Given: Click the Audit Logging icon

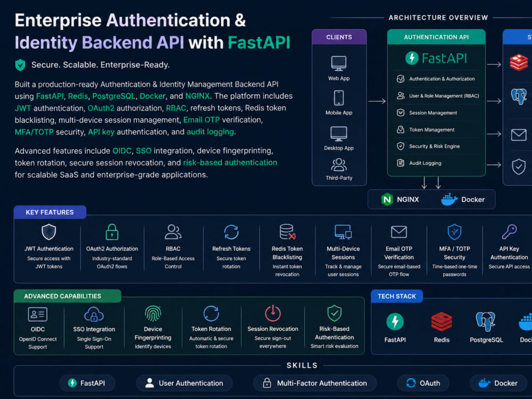Looking at the screenshot, I should point(401,163).
